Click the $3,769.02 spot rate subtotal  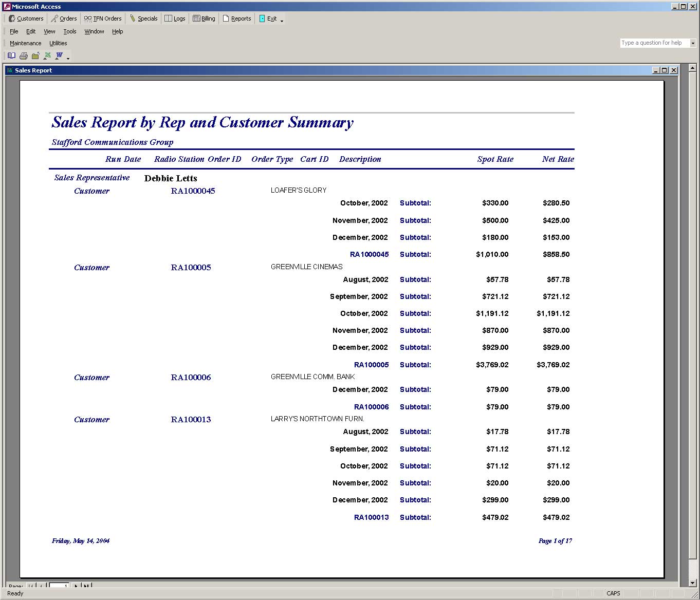point(492,365)
